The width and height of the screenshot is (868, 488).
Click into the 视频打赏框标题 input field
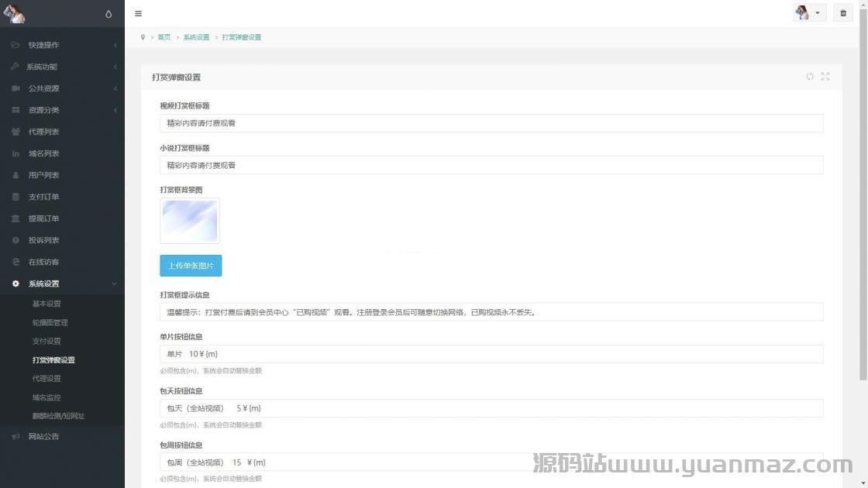pos(491,123)
